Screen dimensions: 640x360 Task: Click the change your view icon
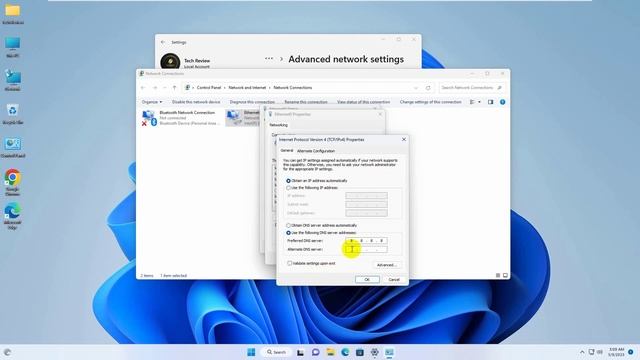point(472,102)
